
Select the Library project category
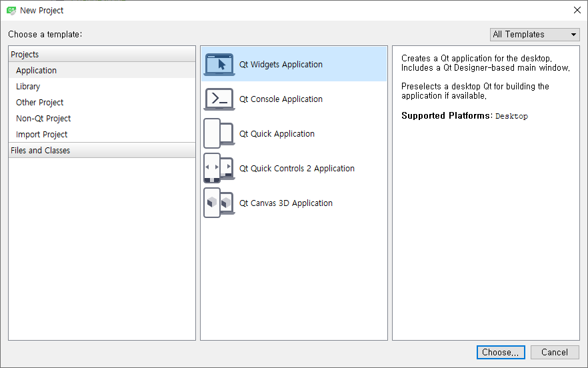102,87
